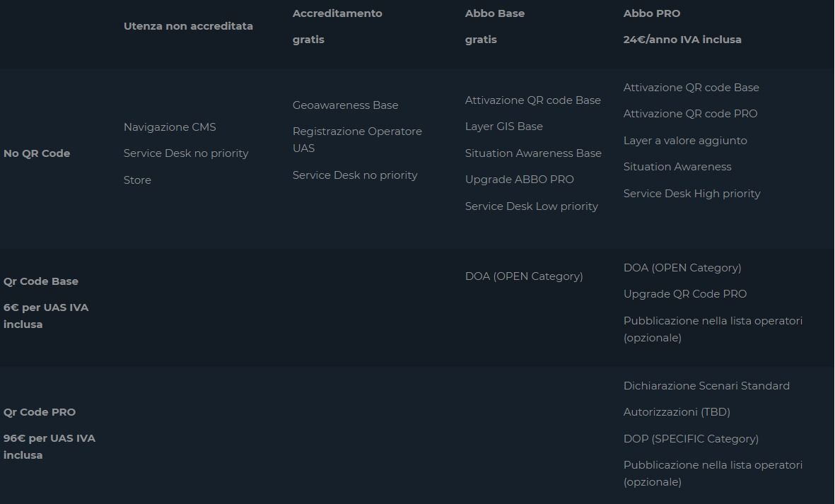Select the 'Accreditamento' column heading
The width and height of the screenshot is (835, 504).
[337, 13]
